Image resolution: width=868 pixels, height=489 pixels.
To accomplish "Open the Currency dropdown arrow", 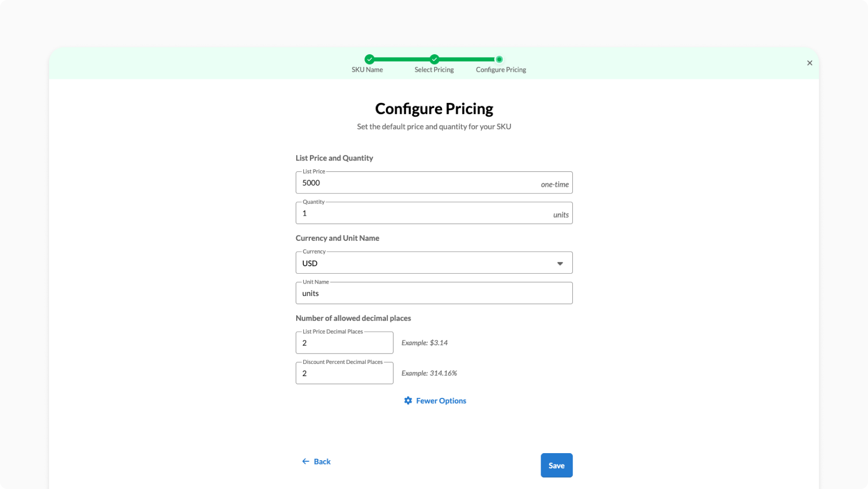I will click(x=560, y=263).
